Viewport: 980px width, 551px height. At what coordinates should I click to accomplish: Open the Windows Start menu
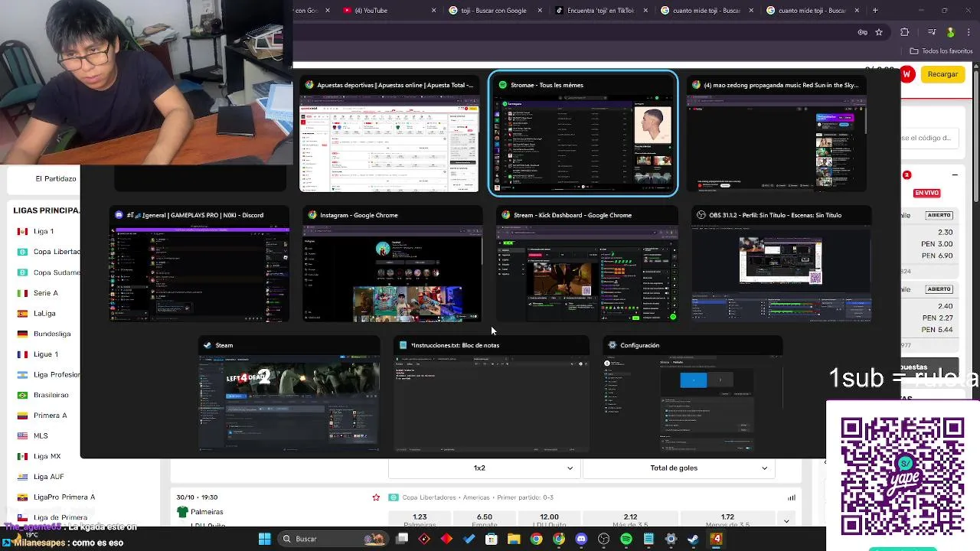click(x=264, y=539)
